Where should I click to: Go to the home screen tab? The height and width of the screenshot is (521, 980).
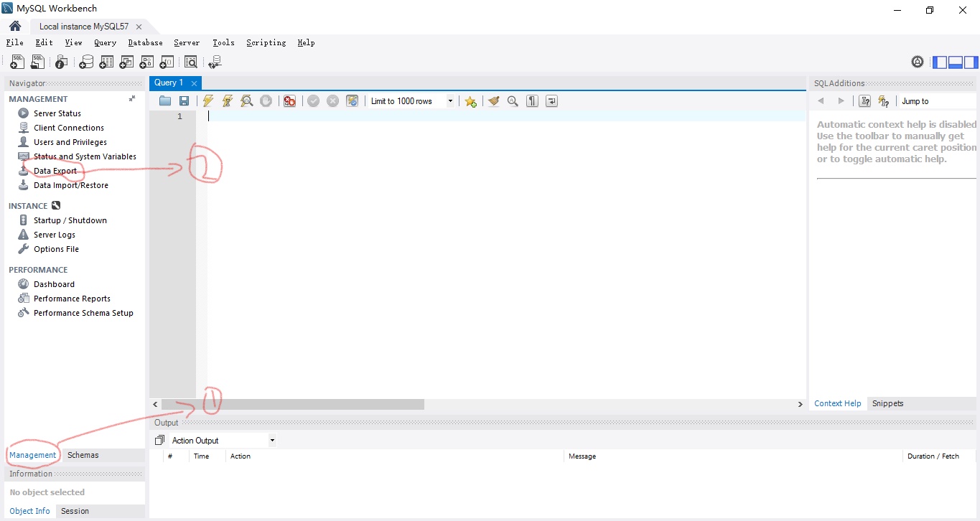15,27
